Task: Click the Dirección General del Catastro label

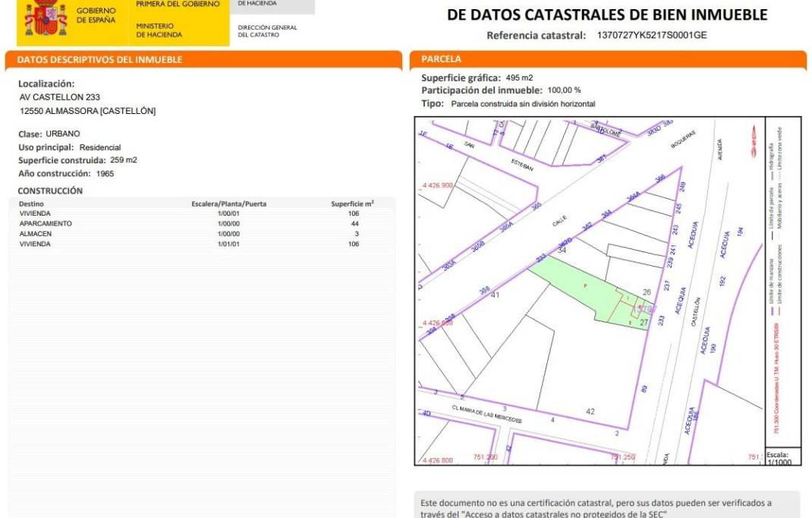Action: click(267, 31)
